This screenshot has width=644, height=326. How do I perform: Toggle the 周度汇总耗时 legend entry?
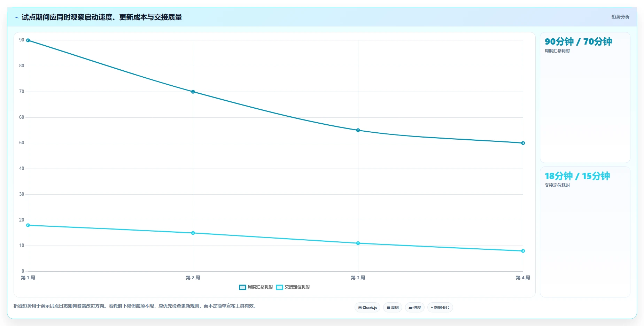point(256,287)
